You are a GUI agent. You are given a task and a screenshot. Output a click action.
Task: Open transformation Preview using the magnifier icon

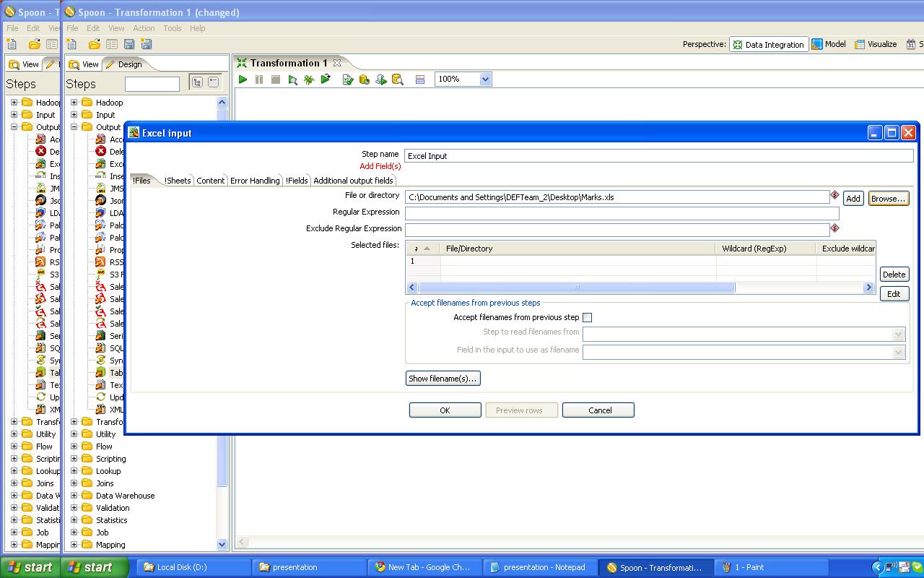292,79
